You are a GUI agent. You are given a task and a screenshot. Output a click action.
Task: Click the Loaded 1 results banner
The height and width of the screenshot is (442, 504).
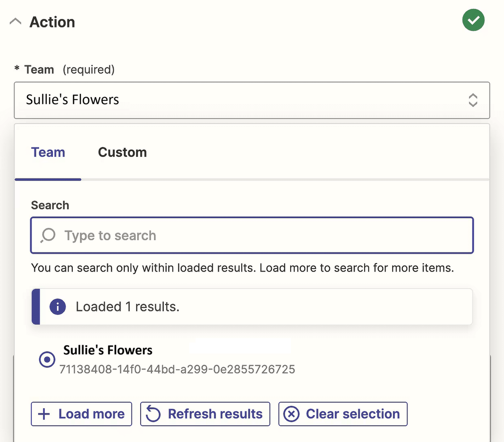click(252, 307)
